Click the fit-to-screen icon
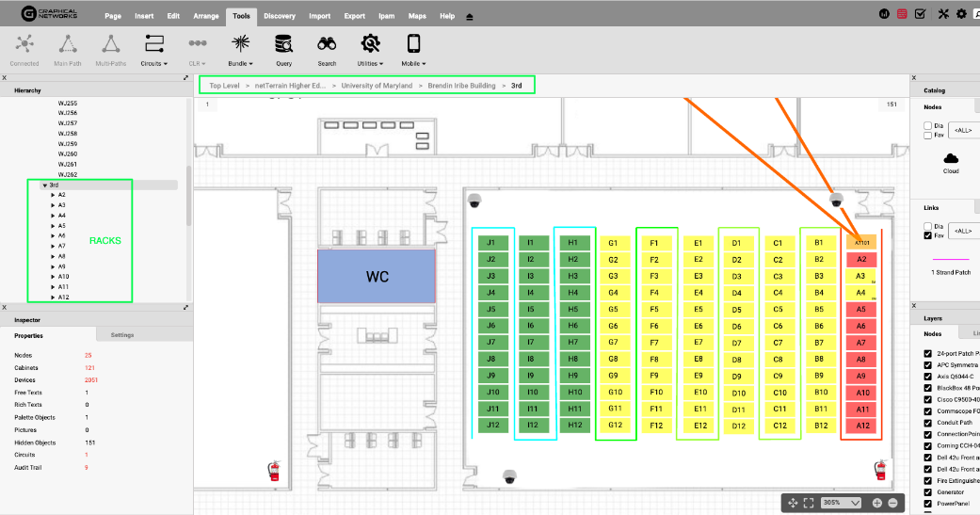The width and height of the screenshot is (980, 515). (808, 503)
